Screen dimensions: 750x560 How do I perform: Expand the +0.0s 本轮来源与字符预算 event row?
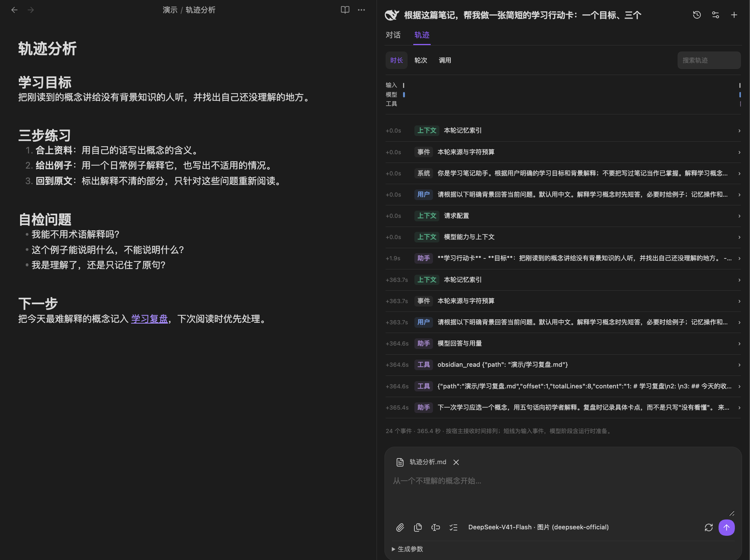point(563,152)
